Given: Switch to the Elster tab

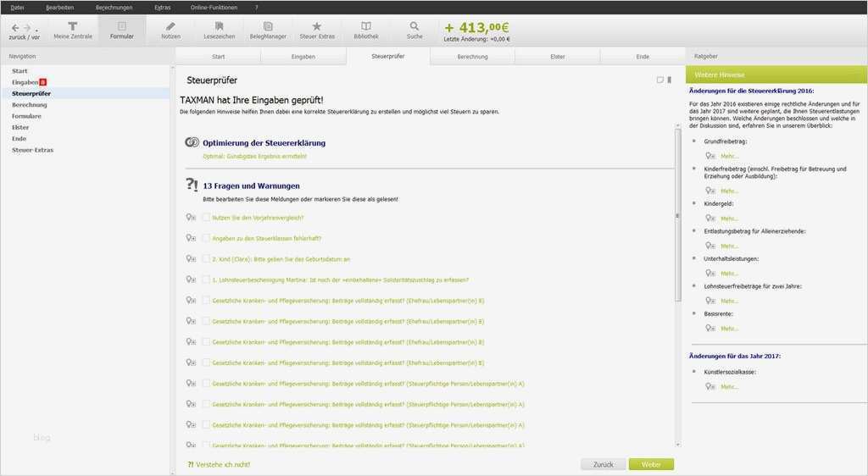Looking at the screenshot, I should point(558,57).
